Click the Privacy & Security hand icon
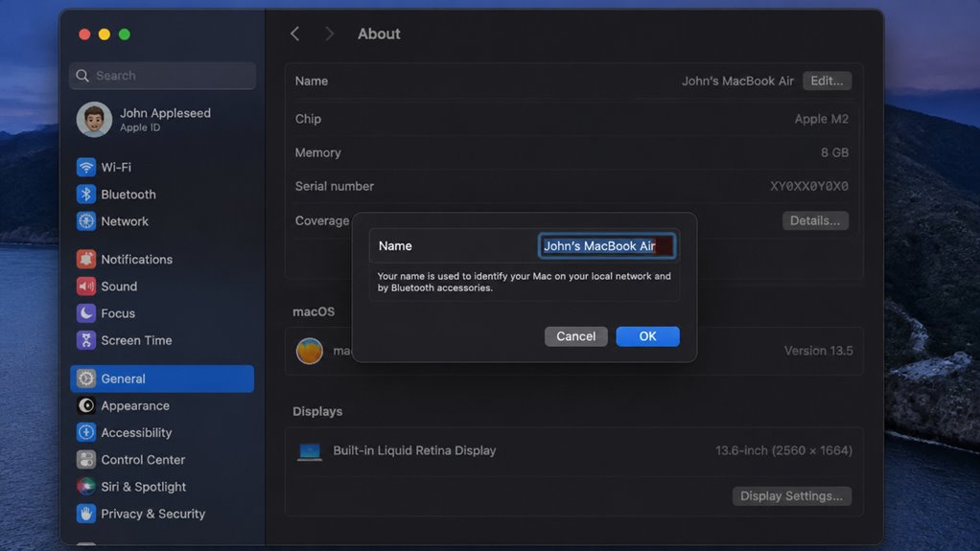The width and height of the screenshot is (980, 551). tap(86, 514)
